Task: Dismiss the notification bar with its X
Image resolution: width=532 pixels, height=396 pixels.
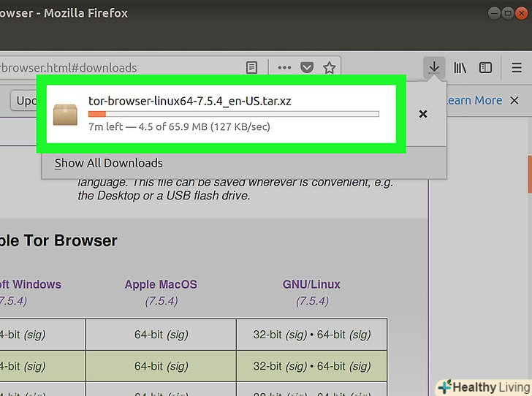Action: (514, 100)
